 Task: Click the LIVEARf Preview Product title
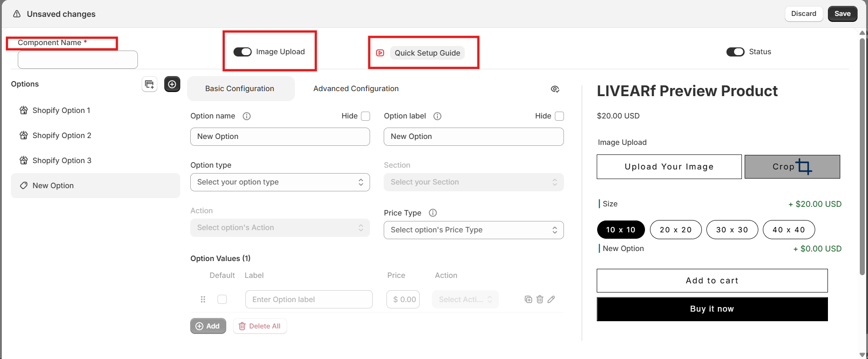[687, 91]
